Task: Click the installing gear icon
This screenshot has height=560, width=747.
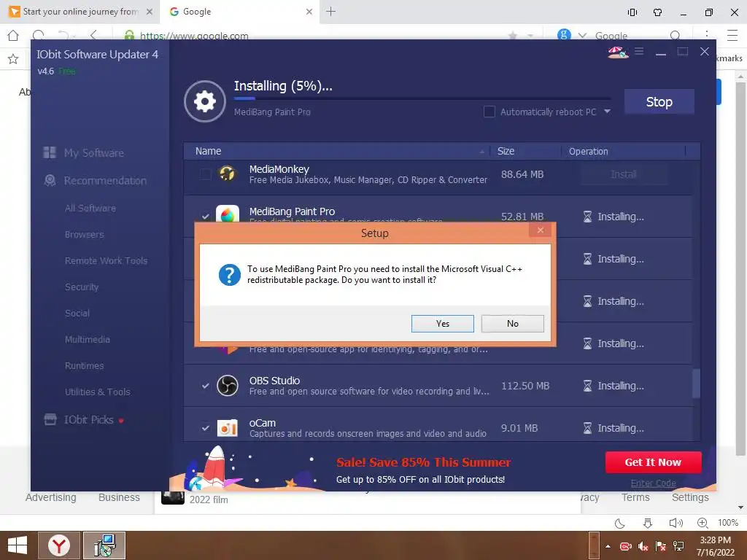Action: coord(204,101)
